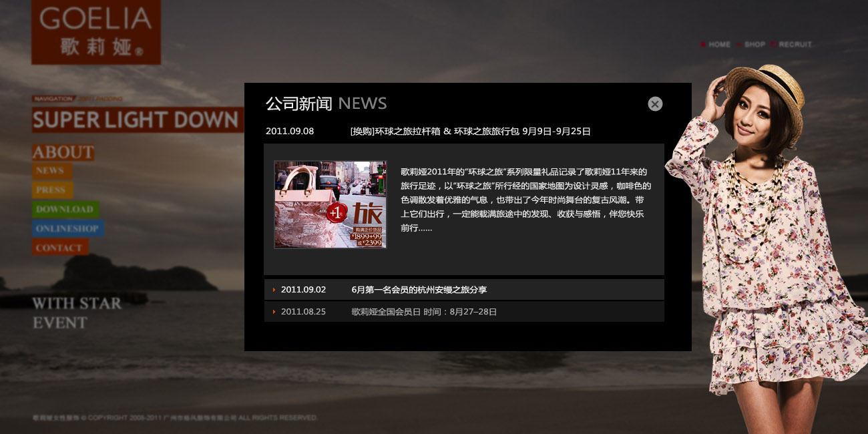
Task: Expand the 2011.08.25 news item
Action: 464,312
